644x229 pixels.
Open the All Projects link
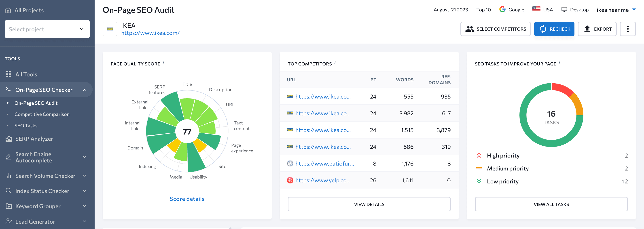pyautogui.click(x=29, y=10)
